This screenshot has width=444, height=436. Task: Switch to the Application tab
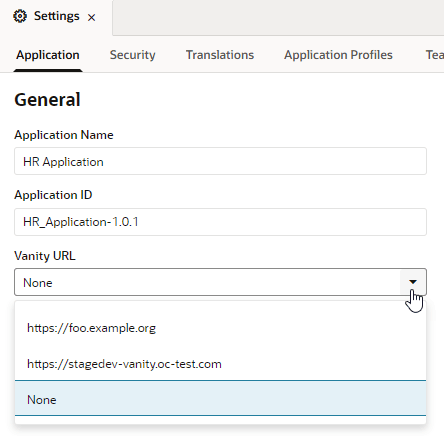(48, 55)
